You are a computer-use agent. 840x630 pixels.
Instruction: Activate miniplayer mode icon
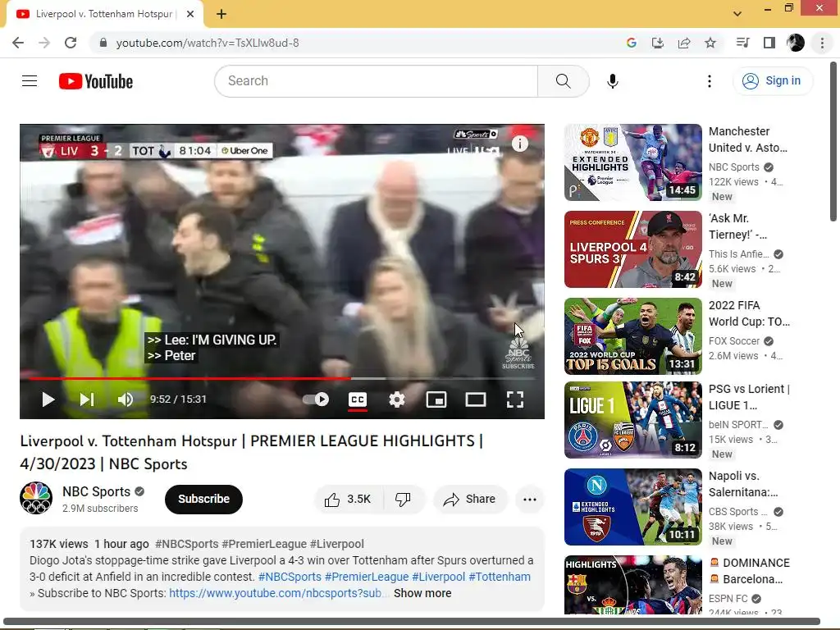[x=436, y=399]
